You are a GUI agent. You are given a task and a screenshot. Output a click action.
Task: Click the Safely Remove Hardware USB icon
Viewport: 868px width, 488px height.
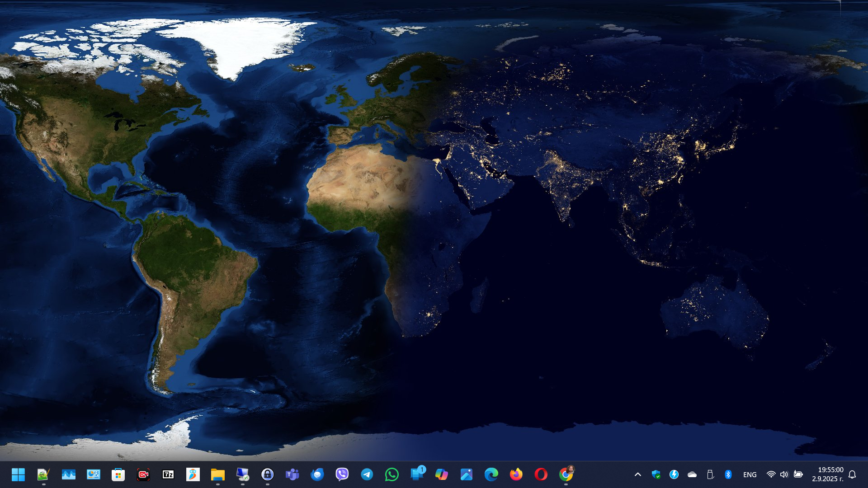[x=710, y=474]
